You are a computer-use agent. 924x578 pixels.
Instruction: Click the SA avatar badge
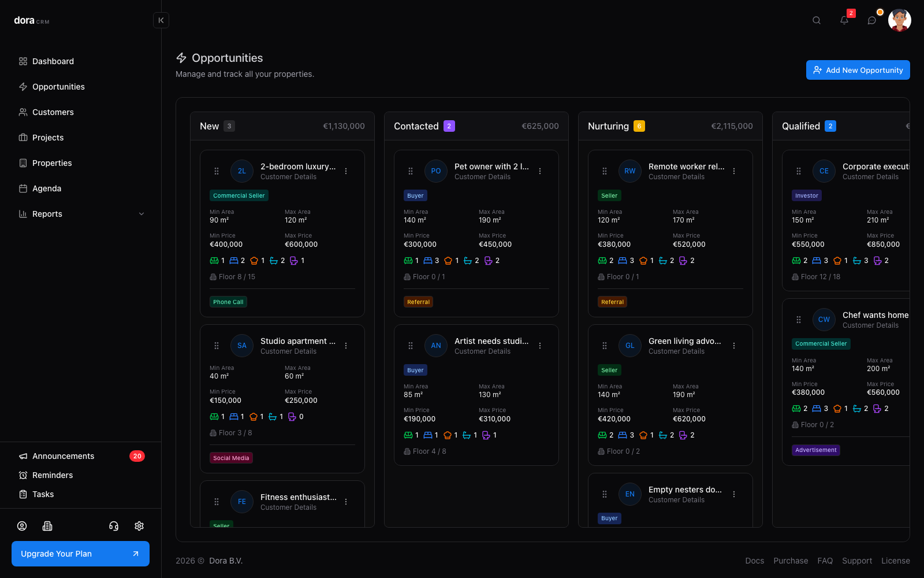pyautogui.click(x=242, y=346)
